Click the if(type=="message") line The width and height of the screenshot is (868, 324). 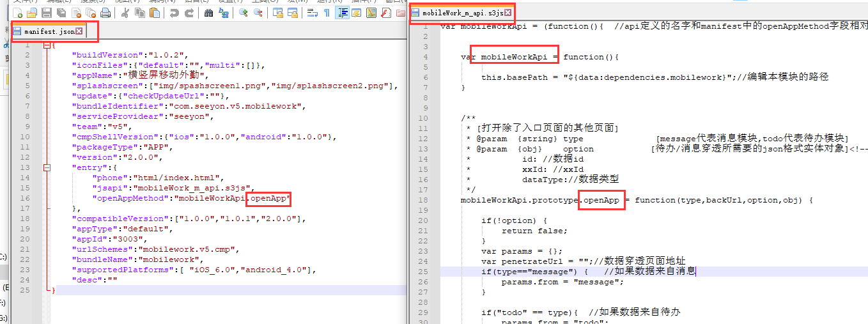(588, 272)
